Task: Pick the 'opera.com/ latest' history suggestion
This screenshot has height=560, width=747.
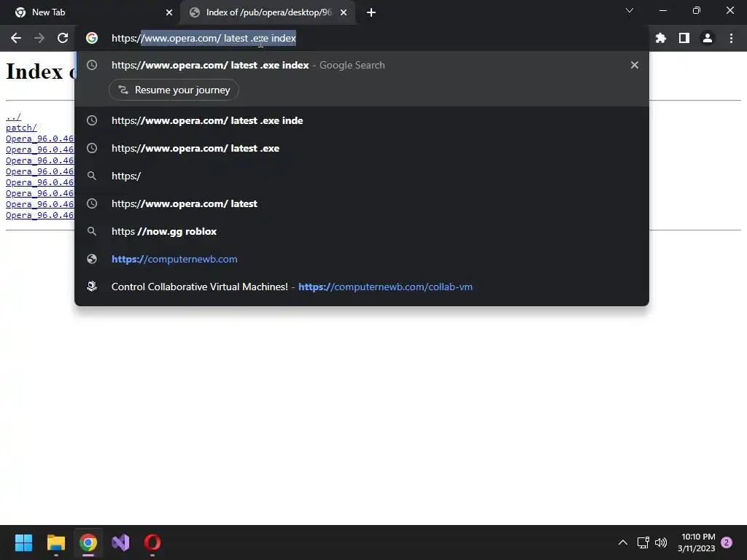Action: click(362, 204)
